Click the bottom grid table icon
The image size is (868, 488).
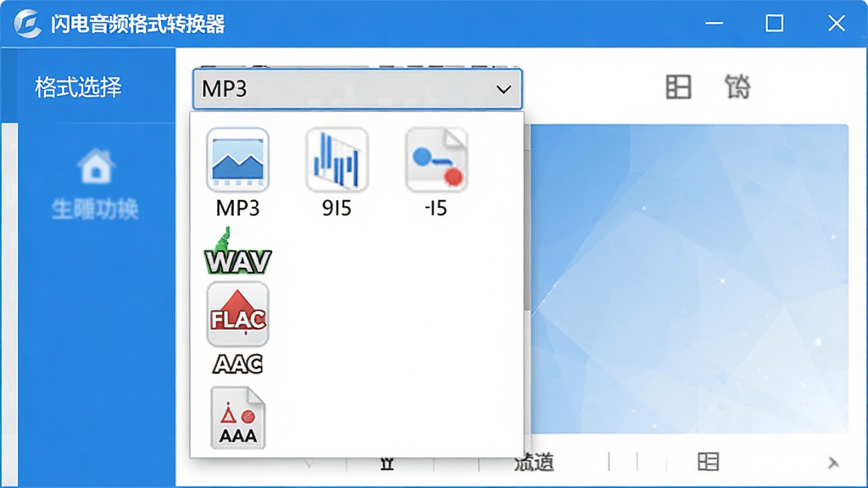[x=708, y=462]
